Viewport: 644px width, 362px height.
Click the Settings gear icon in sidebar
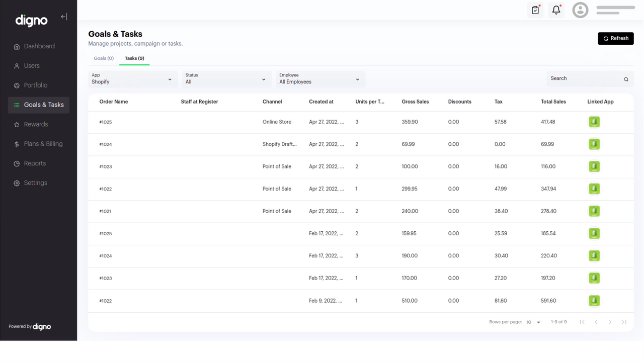point(17,184)
